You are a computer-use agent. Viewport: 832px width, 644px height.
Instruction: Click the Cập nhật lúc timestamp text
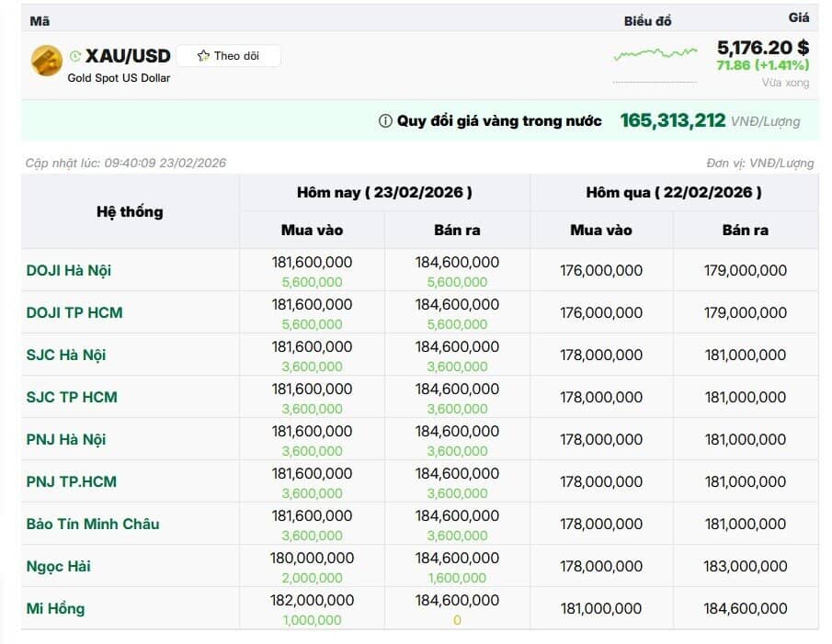(x=126, y=163)
